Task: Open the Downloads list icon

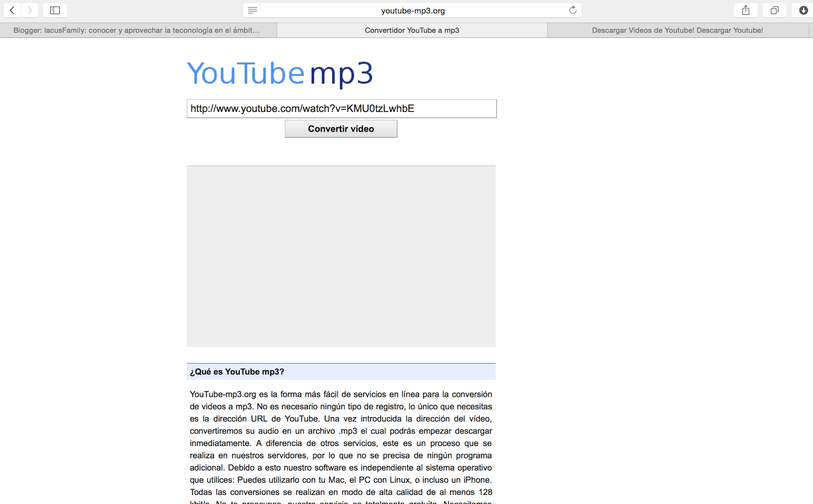Action: [x=803, y=10]
